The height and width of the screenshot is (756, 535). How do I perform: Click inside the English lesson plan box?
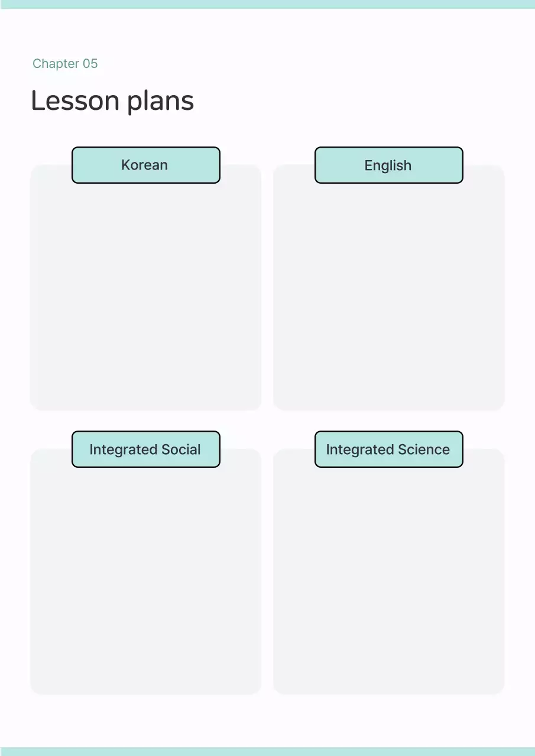click(x=388, y=295)
